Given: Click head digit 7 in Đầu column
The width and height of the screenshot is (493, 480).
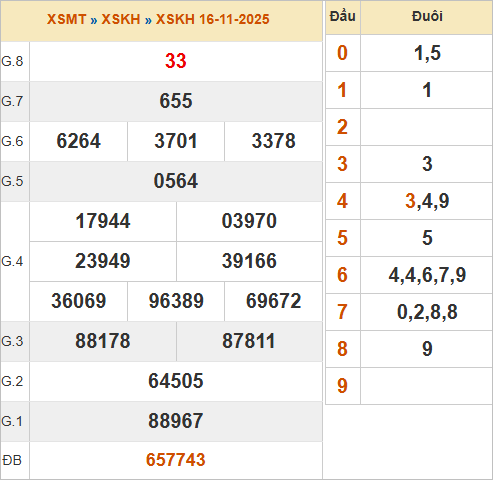Looking at the screenshot, I should coord(342,312).
